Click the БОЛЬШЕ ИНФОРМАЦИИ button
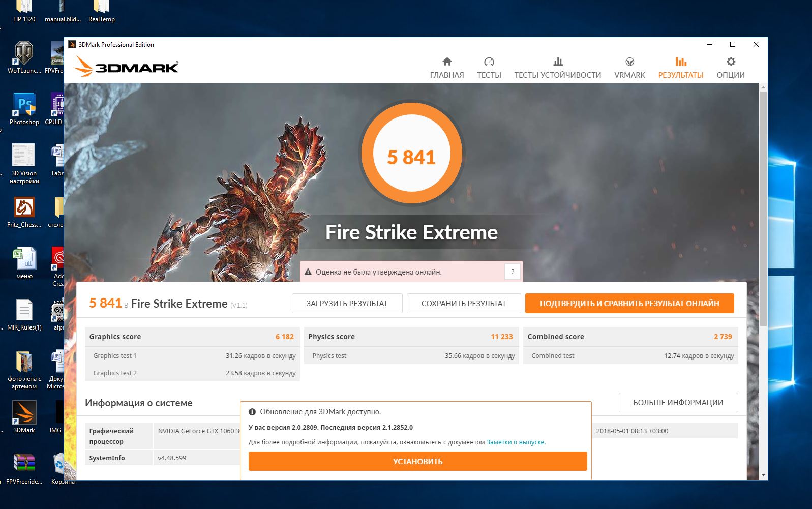Viewport: 812px width, 509px height. 678,402
